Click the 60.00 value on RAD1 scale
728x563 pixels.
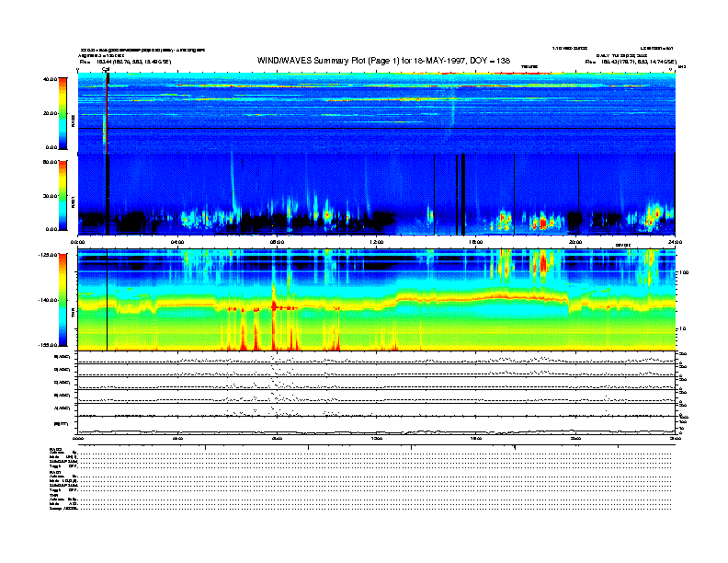tap(51, 162)
